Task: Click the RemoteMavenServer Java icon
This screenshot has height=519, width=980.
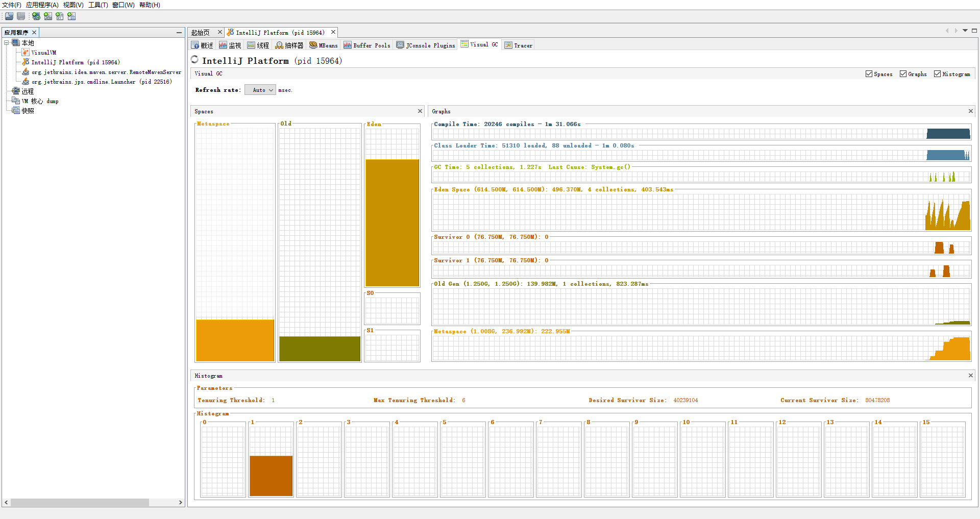Action: [26, 72]
